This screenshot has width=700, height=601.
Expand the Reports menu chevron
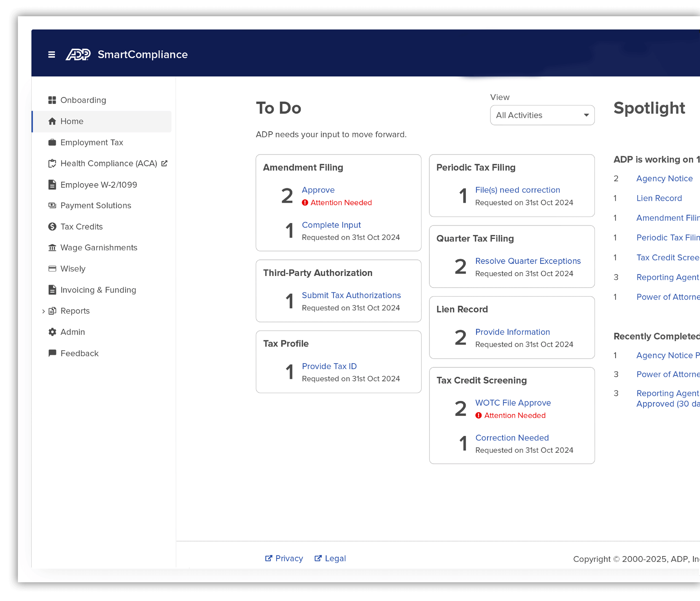pos(43,311)
